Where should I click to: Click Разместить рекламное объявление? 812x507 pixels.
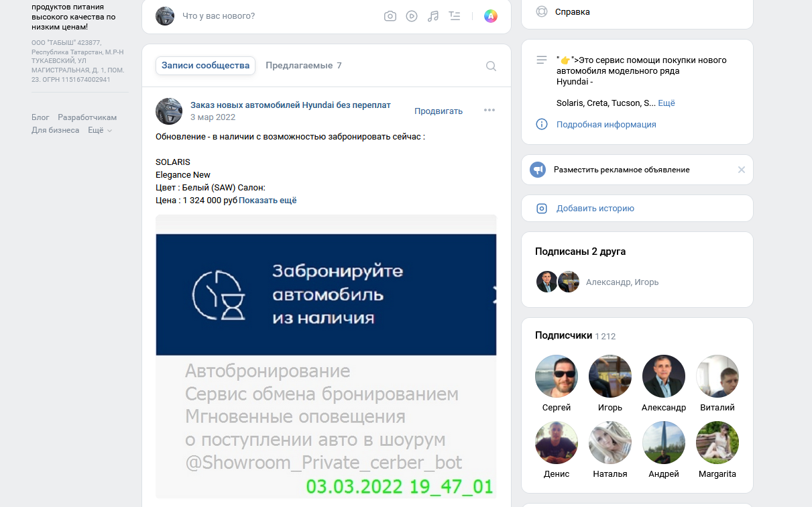622,170
